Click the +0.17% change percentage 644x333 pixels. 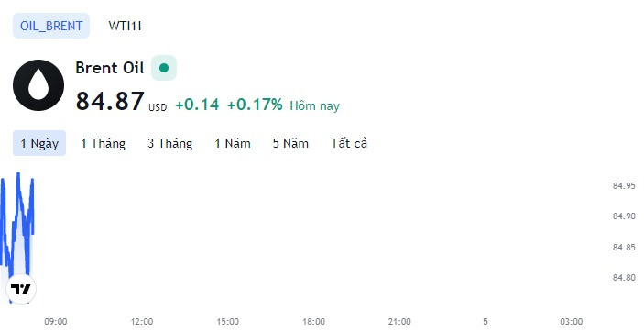(x=255, y=105)
